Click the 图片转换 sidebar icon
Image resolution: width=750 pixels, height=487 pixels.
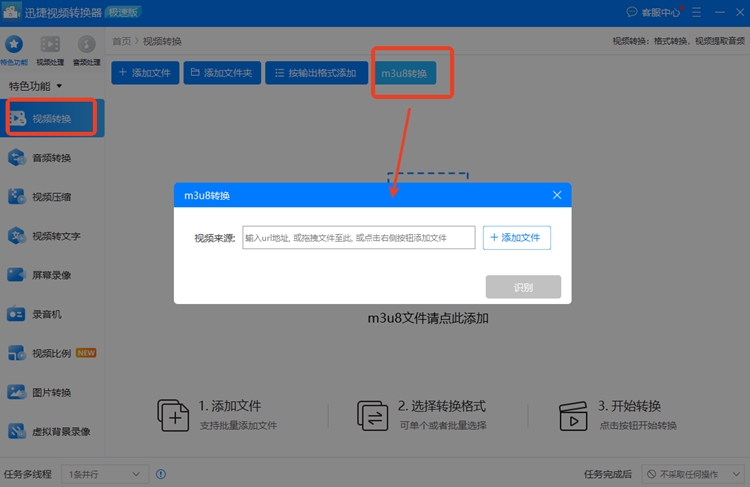tap(16, 392)
